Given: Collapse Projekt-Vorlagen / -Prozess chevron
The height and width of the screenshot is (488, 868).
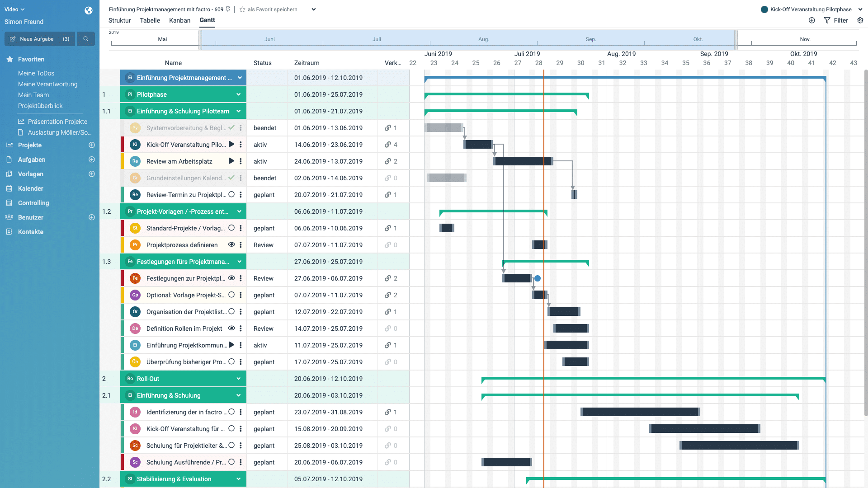Looking at the screenshot, I should [239, 211].
